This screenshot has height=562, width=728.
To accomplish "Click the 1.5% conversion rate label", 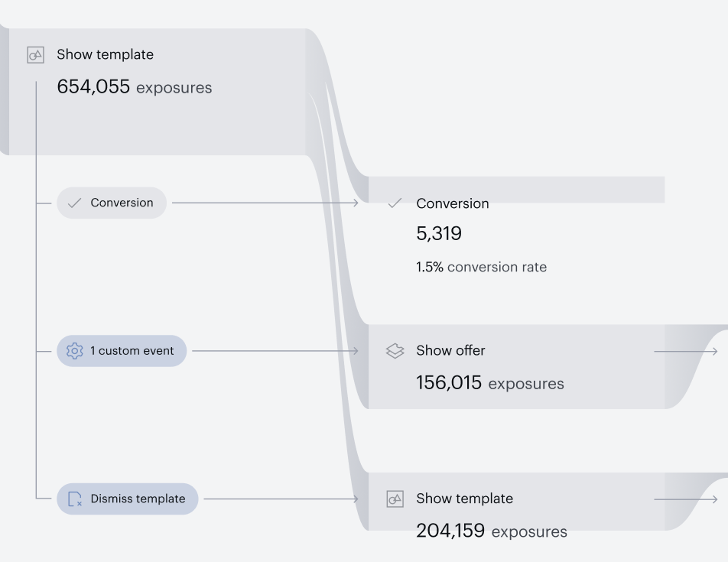I will click(x=481, y=267).
